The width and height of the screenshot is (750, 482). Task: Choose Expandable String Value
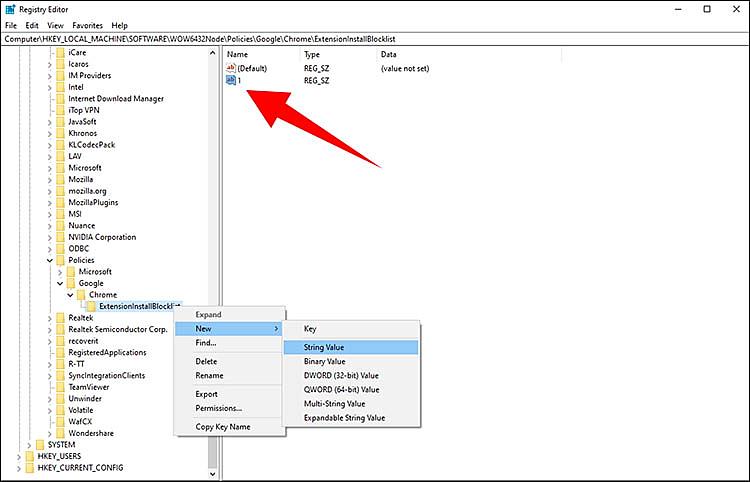[x=351, y=418]
